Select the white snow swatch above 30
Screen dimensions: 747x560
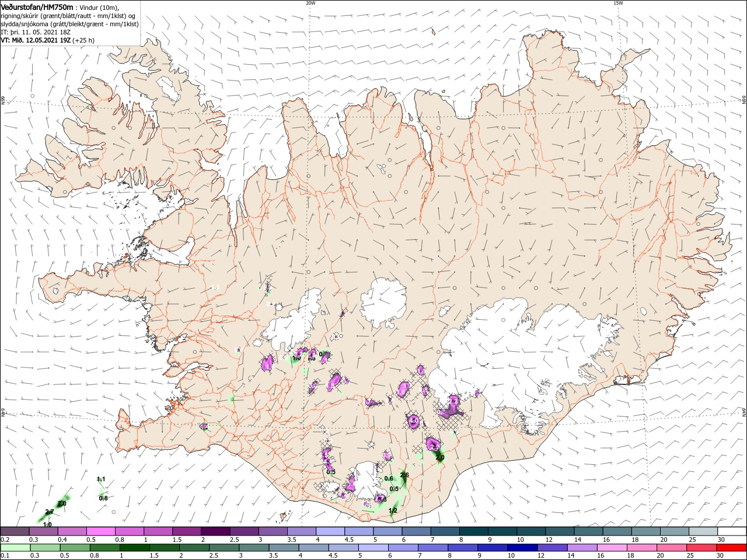732,531
